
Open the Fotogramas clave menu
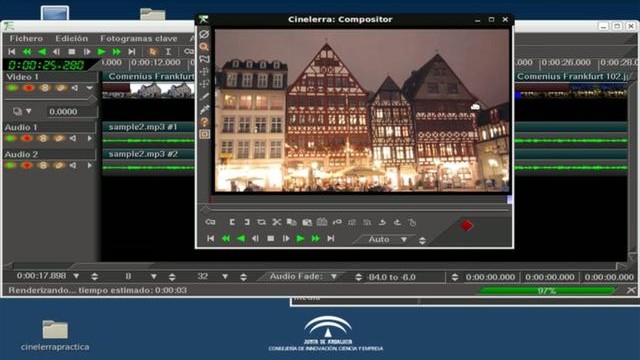(x=139, y=38)
